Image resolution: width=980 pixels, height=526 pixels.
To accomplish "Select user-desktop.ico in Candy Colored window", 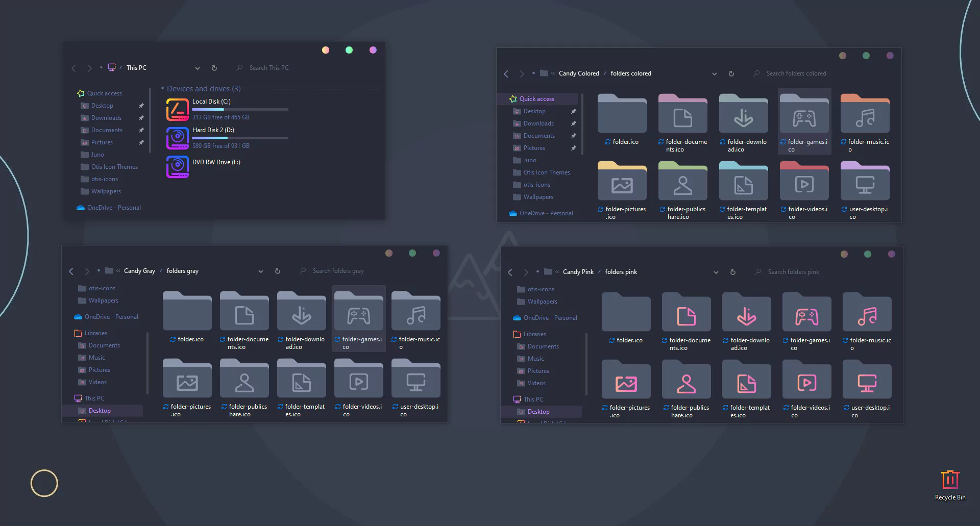I will point(865,181).
